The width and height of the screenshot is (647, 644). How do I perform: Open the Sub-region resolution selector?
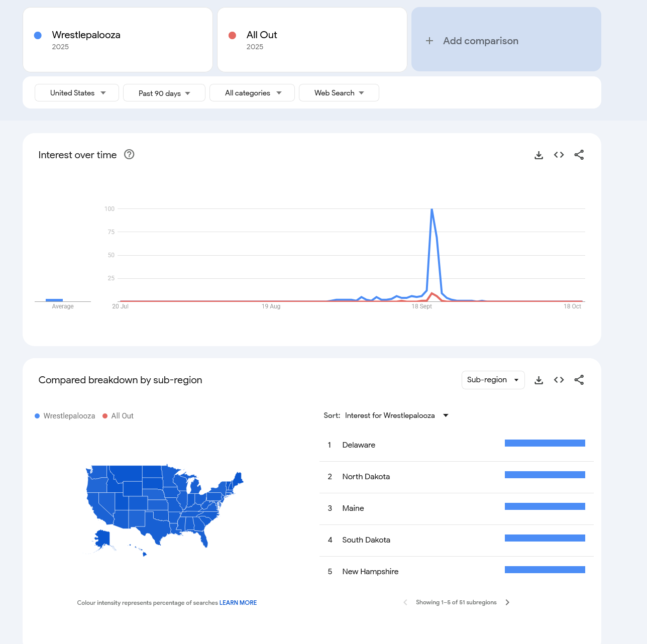click(493, 380)
